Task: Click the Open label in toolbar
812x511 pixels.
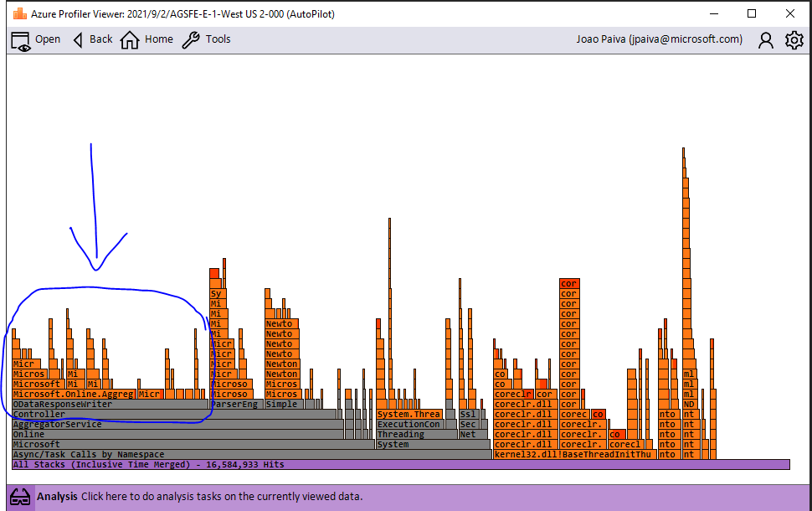Action: pos(48,39)
